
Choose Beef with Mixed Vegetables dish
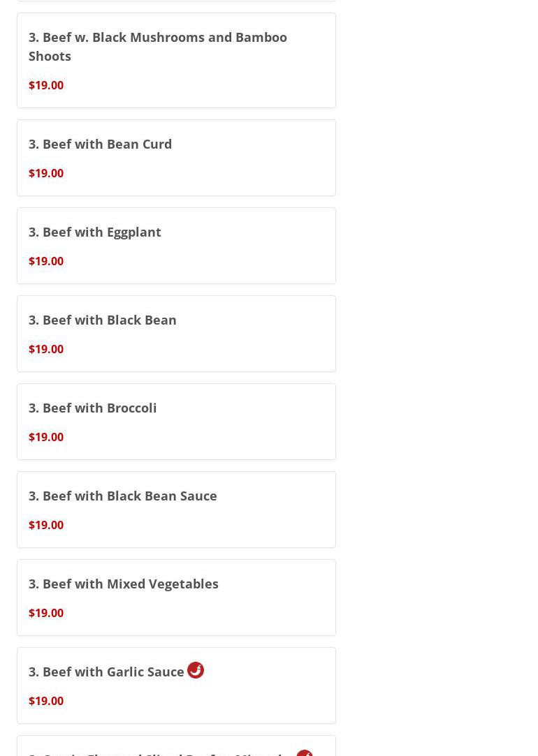coord(124,584)
